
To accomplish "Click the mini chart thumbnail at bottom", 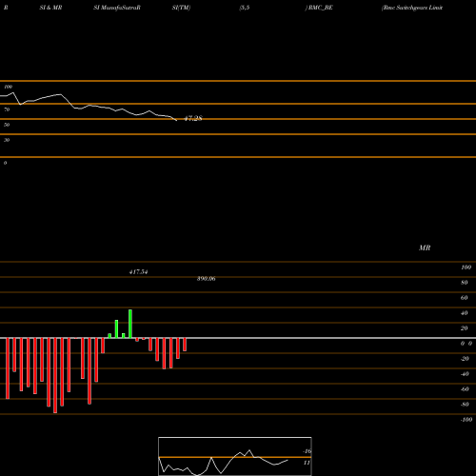I will coord(235,456).
